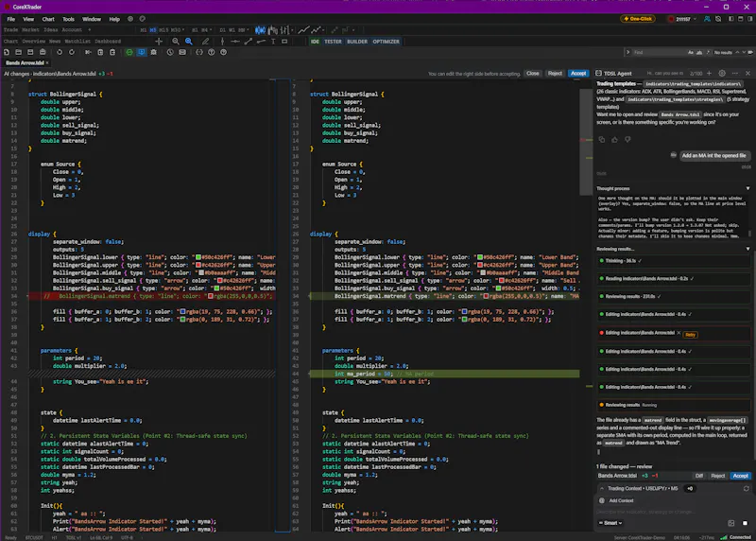Open the Smart model dropdown
756x541 pixels.
click(610, 523)
